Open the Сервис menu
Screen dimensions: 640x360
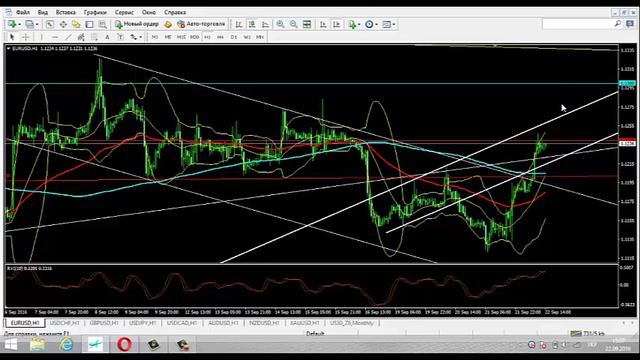(124, 12)
